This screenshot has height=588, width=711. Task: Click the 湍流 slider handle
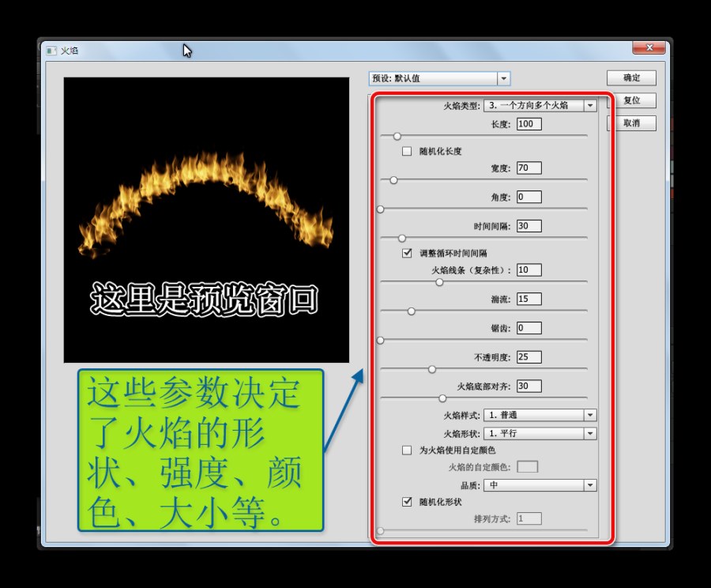click(411, 311)
